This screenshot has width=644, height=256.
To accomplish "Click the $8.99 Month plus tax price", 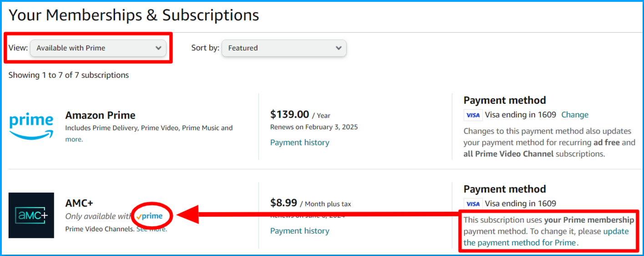I will point(310,203).
